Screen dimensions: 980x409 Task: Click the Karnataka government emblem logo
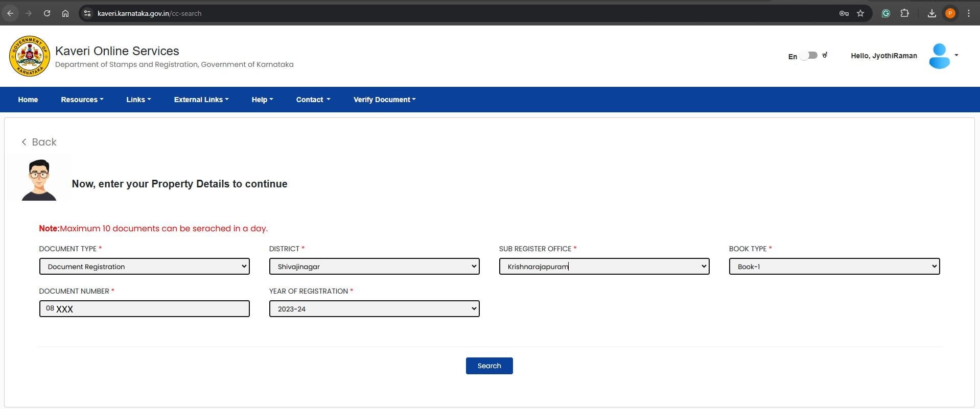[x=30, y=56]
